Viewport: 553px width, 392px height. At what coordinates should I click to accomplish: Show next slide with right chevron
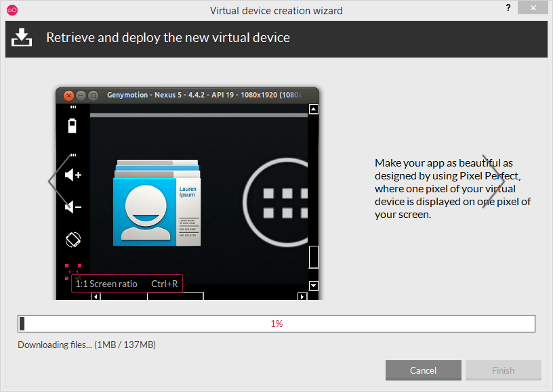click(x=494, y=181)
